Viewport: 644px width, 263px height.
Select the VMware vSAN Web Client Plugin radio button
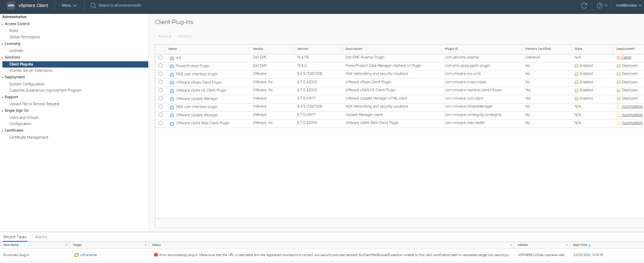pyautogui.click(x=160, y=123)
